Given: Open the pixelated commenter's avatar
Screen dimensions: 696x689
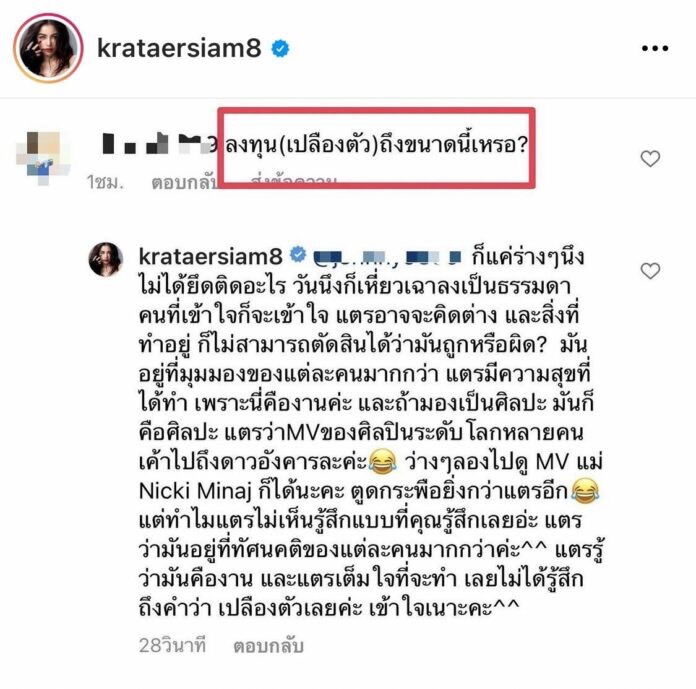Looking at the screenshot, I should [43, 158].
